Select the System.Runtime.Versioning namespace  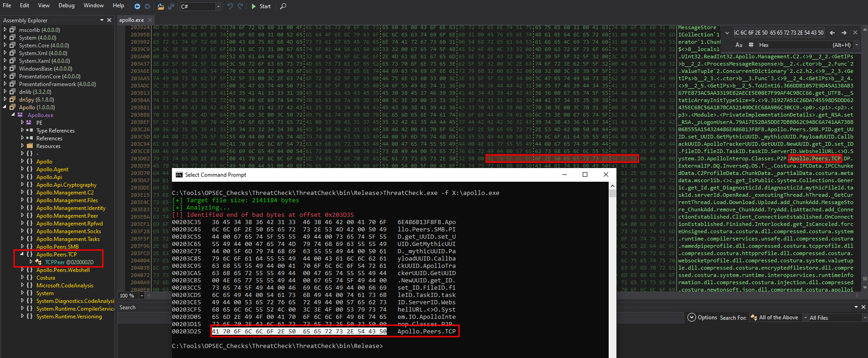[x=69, y=317]
